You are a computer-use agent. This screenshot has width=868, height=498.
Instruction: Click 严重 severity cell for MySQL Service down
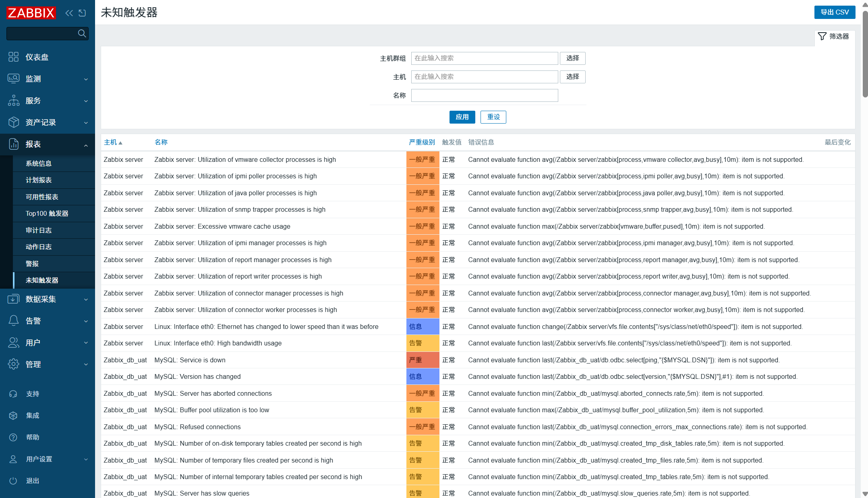click(x=423, y=360)
